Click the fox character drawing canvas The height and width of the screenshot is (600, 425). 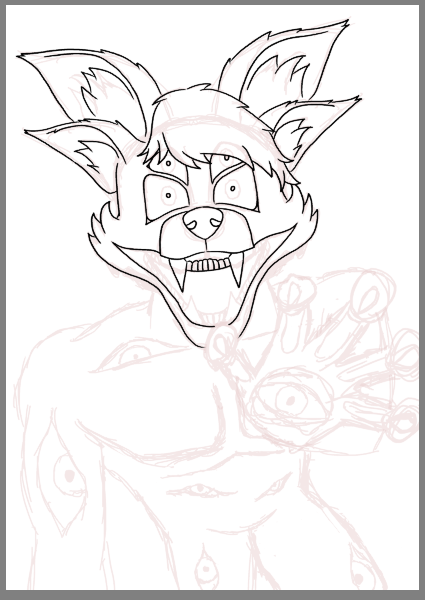[x=212, y=297]
